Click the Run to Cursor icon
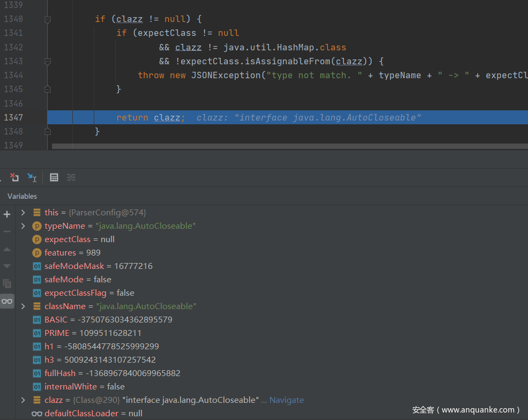528x420 pixels. [32, 177]
